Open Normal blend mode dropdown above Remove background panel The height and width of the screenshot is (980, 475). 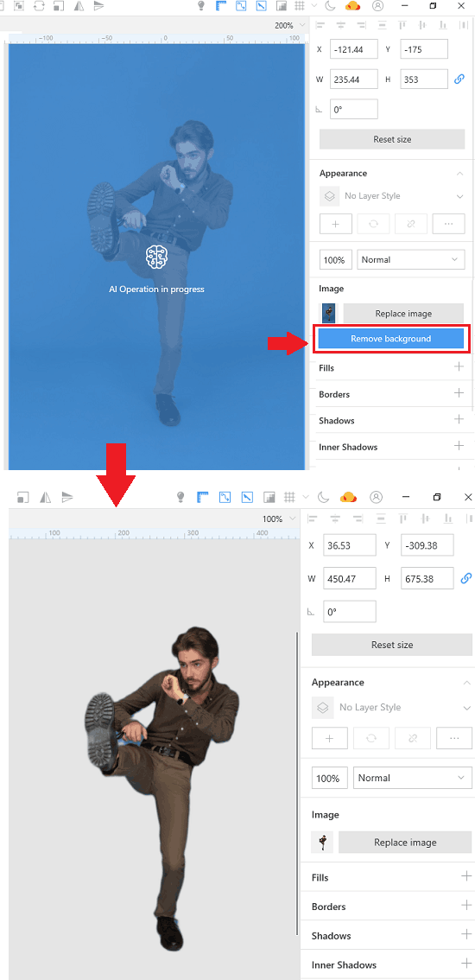[410, 259]
